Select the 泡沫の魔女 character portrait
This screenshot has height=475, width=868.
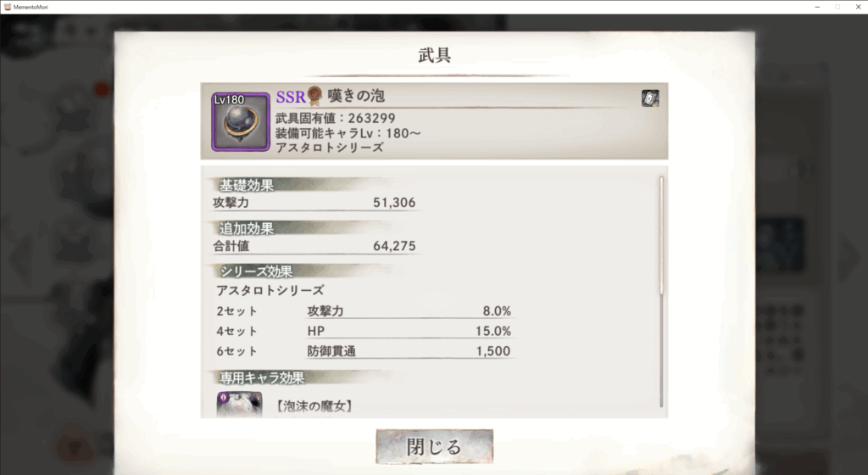[x=239, y=405]
